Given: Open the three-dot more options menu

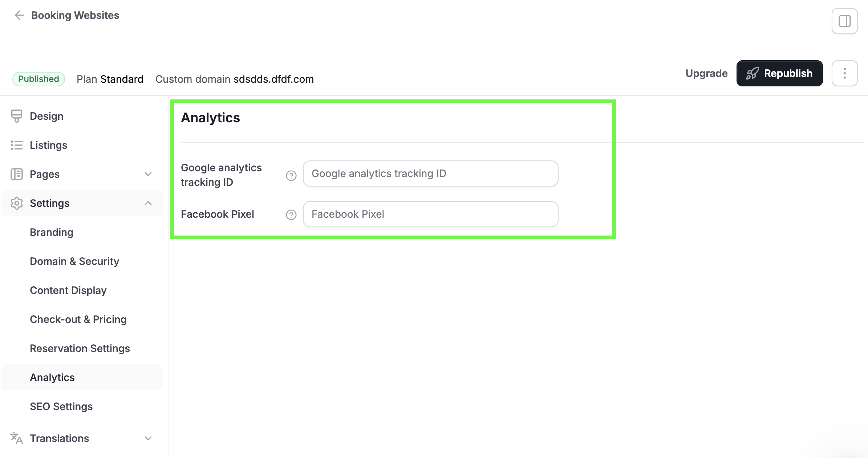Looking at the screenshot, I should (x=844, y=73).
